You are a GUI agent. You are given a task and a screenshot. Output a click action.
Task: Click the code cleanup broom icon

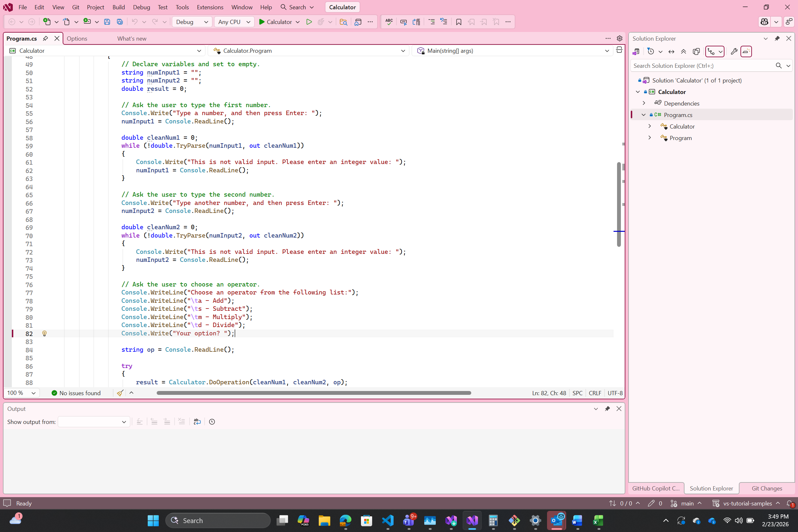click(x=120, y=393)
